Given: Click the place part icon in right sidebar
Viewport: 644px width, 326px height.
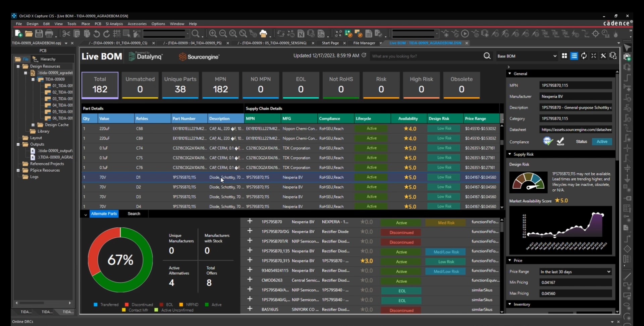Looking at the screenshot, I should tap(627, 57).
